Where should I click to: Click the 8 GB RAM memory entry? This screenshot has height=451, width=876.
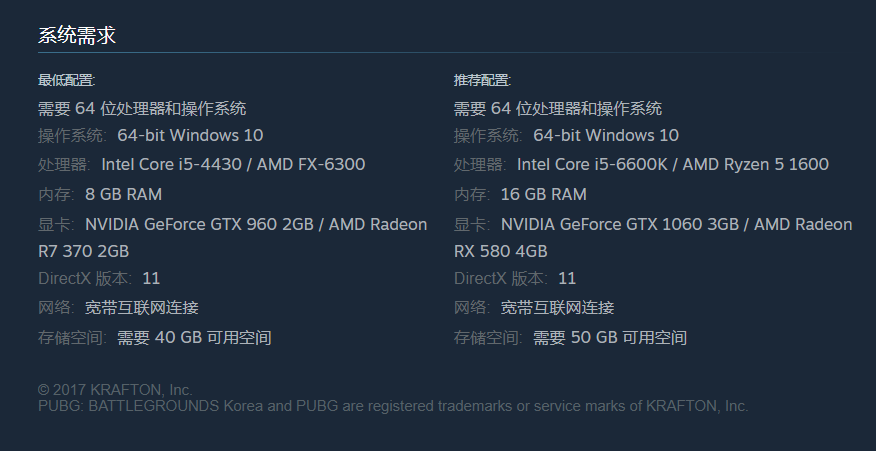[123, 194]
